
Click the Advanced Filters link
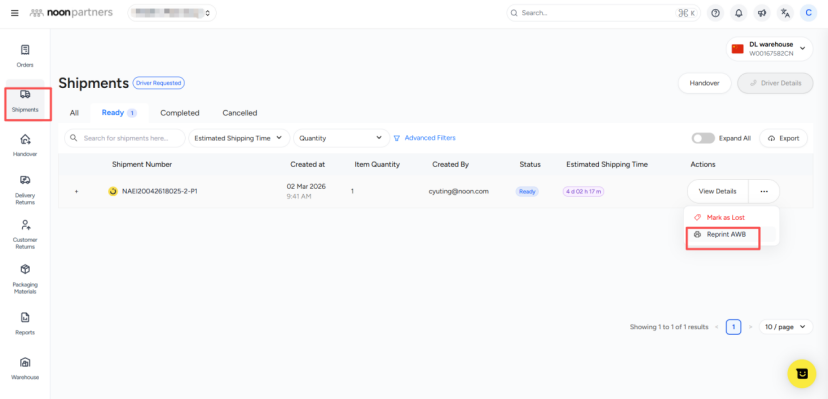coord(430,138)
